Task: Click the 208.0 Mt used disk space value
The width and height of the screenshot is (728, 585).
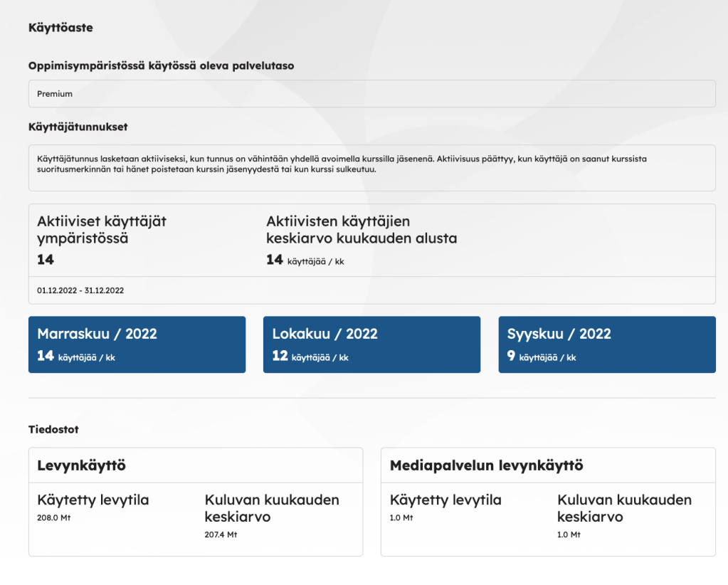Action: [x=53, y=518]
